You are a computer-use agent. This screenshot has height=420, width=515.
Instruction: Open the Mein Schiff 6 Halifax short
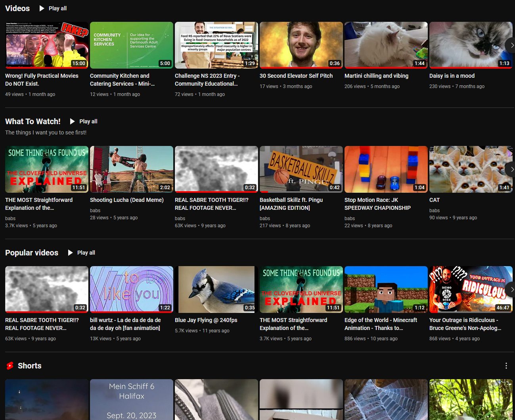coord(132,399)
